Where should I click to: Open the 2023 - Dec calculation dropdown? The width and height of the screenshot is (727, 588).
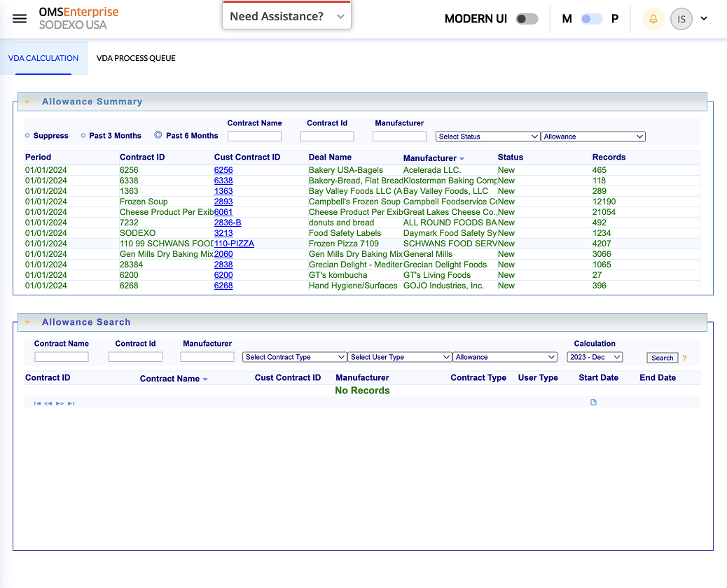coord(595,357)
